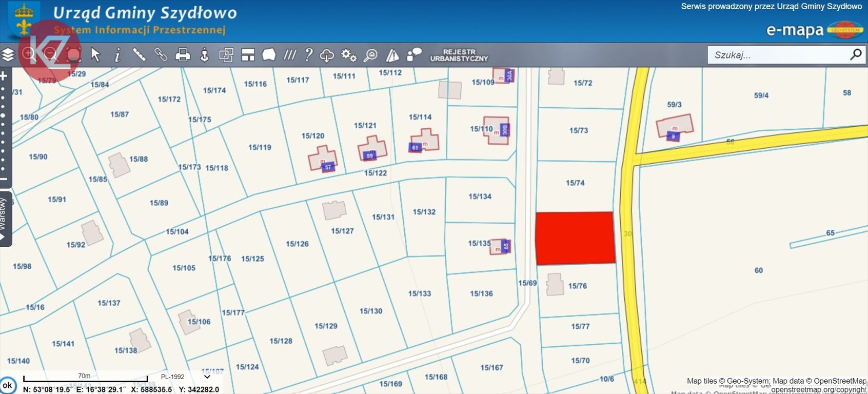Click house number marker 61

coord(415,147)
